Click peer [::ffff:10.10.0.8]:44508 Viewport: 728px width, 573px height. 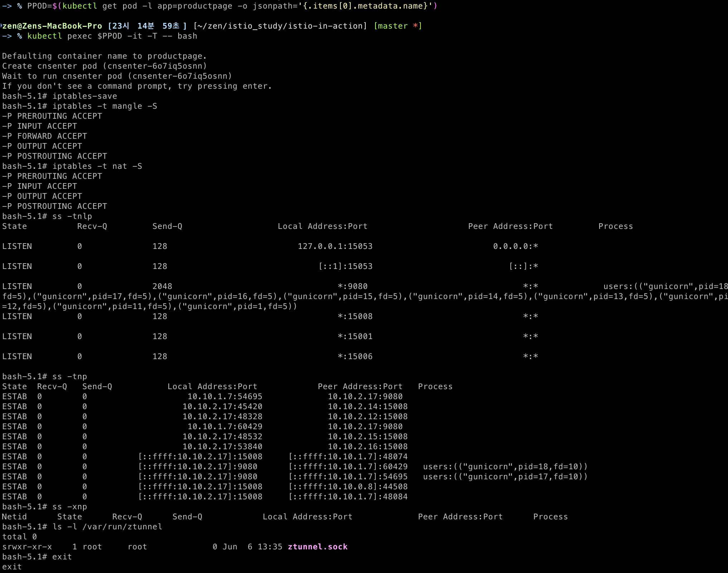(x=348, y=487)
